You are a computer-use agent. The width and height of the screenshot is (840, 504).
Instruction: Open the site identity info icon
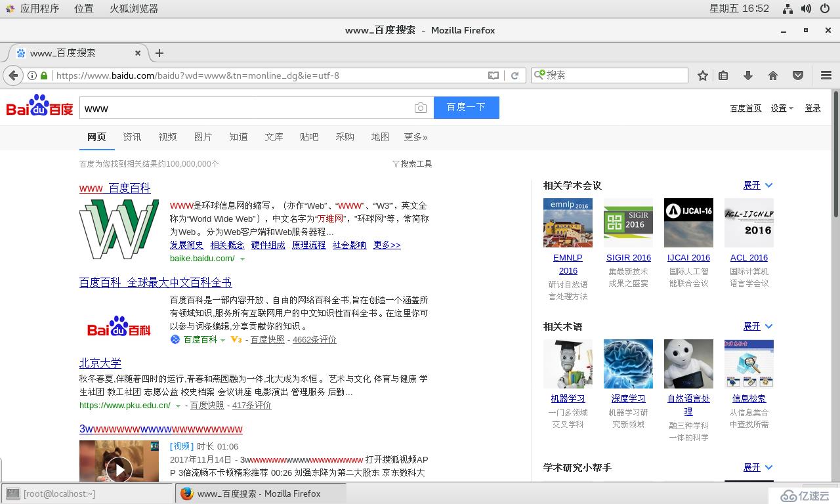click(32, 75)
